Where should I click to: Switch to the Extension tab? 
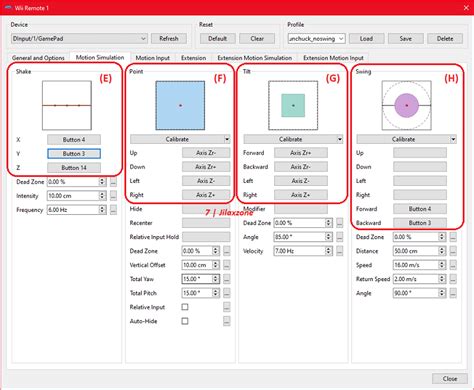(x=193, y=58)
